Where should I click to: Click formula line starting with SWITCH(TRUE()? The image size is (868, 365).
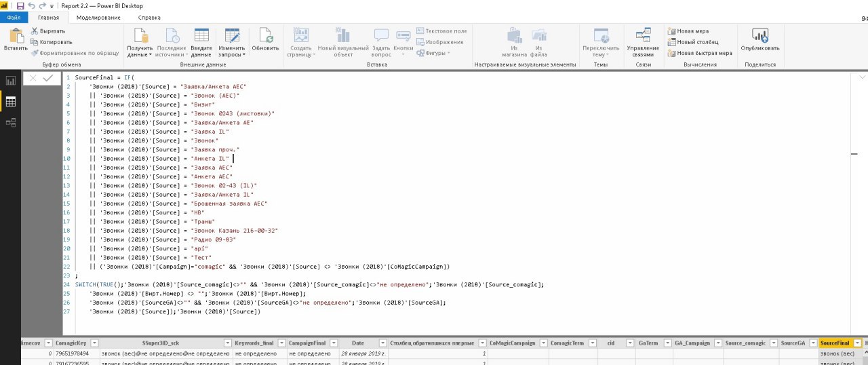pyautogui.click(x=310, y=284)
